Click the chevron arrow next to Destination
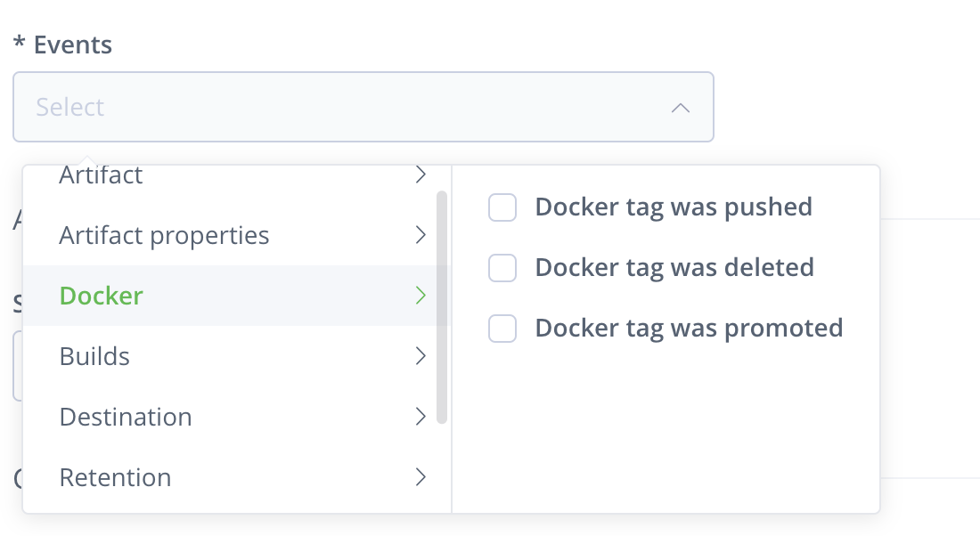 (x=421, y=416)
